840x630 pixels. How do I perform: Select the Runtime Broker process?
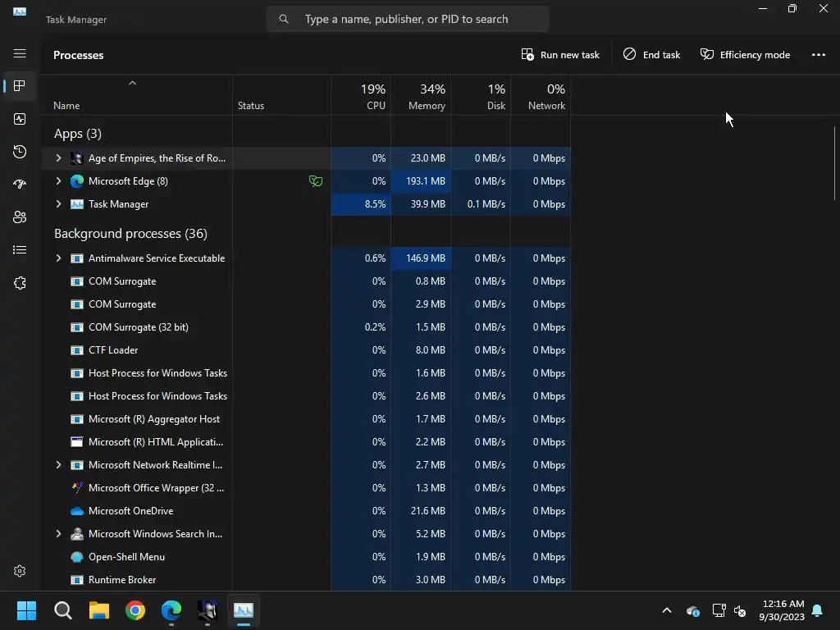(x=306, y=580)
